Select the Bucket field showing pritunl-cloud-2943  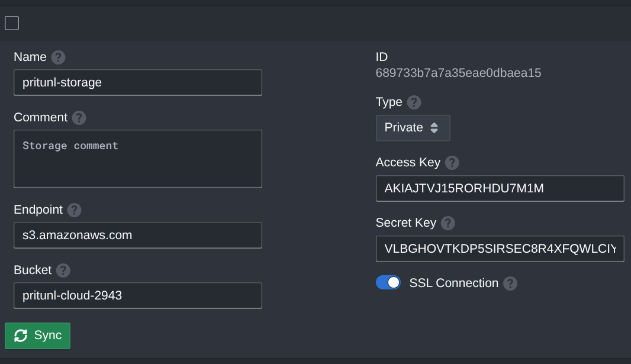(137, 295)
